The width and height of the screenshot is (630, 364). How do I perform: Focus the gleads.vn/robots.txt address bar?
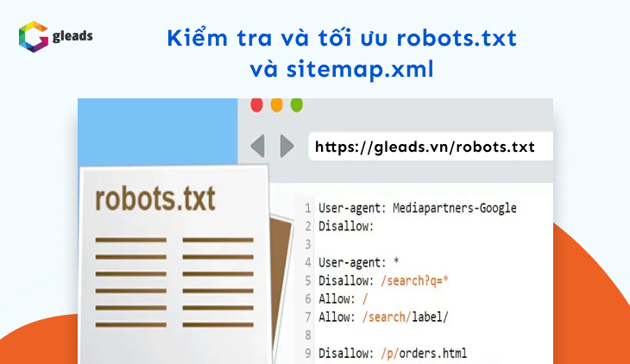click(425, 147)
